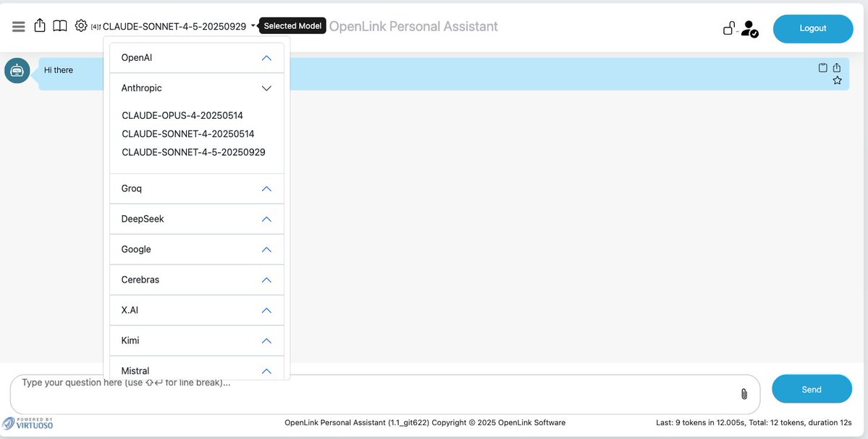Click the 'Hi there' message text
Screen dimensions: 868x439
(59, 70)
